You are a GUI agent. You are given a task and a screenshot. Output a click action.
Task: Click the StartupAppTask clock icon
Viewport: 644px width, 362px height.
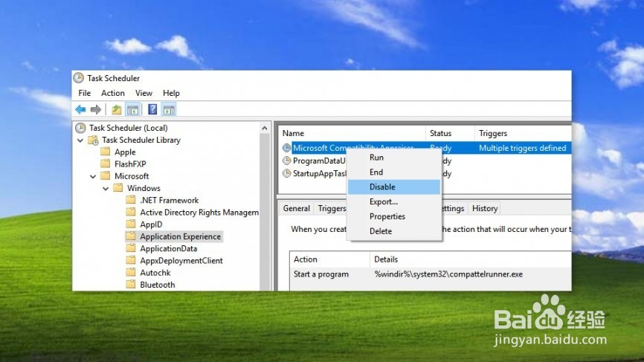287,173
